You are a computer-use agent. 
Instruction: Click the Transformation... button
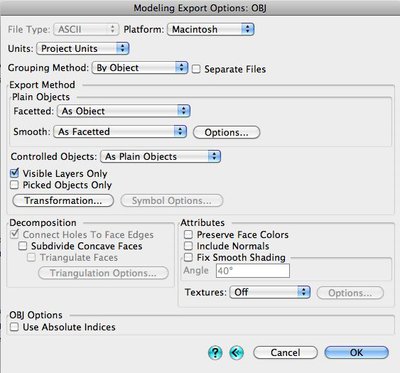63,201
